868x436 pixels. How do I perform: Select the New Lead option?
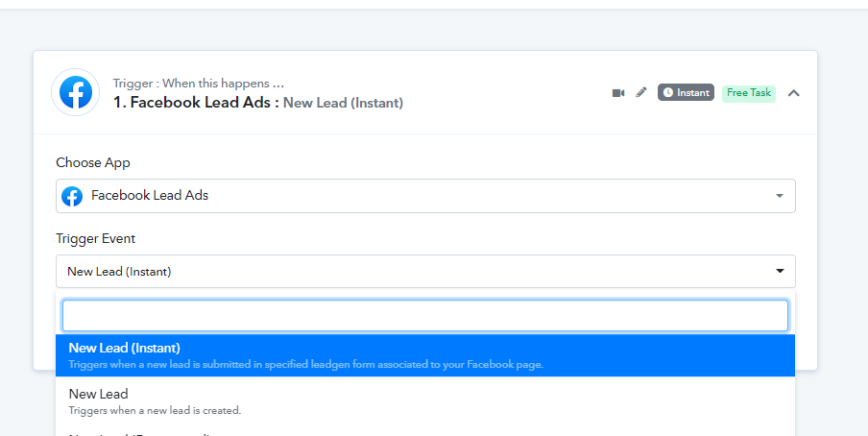coord(425,401)
